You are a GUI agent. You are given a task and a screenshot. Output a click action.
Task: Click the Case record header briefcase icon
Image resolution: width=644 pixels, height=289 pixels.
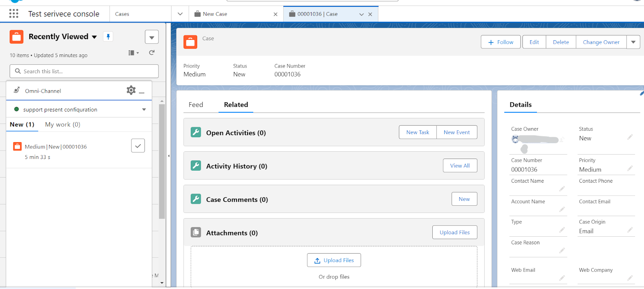tap(190, 42)
